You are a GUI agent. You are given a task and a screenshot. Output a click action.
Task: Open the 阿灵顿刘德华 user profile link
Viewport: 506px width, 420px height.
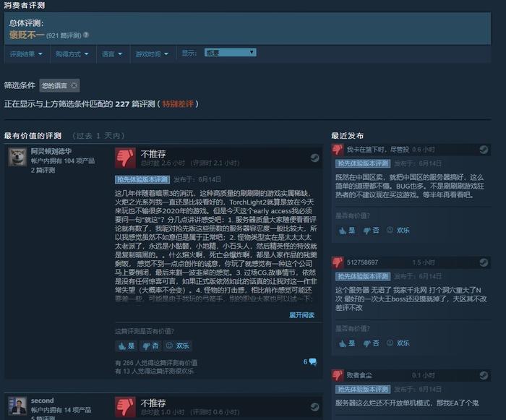[51, 151]
